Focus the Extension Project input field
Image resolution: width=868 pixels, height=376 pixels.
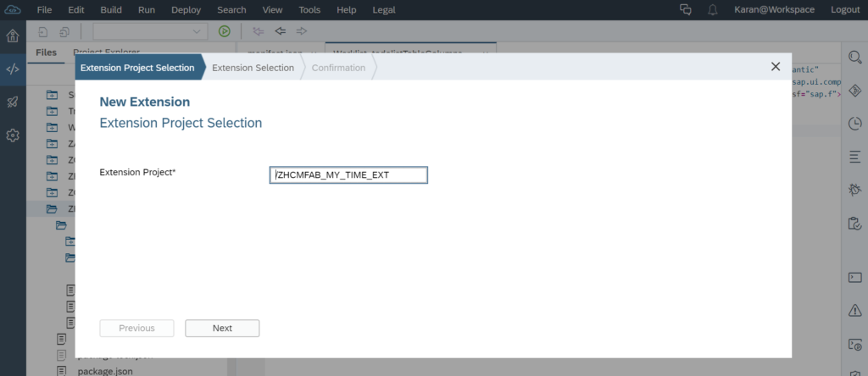coord(348,174)
